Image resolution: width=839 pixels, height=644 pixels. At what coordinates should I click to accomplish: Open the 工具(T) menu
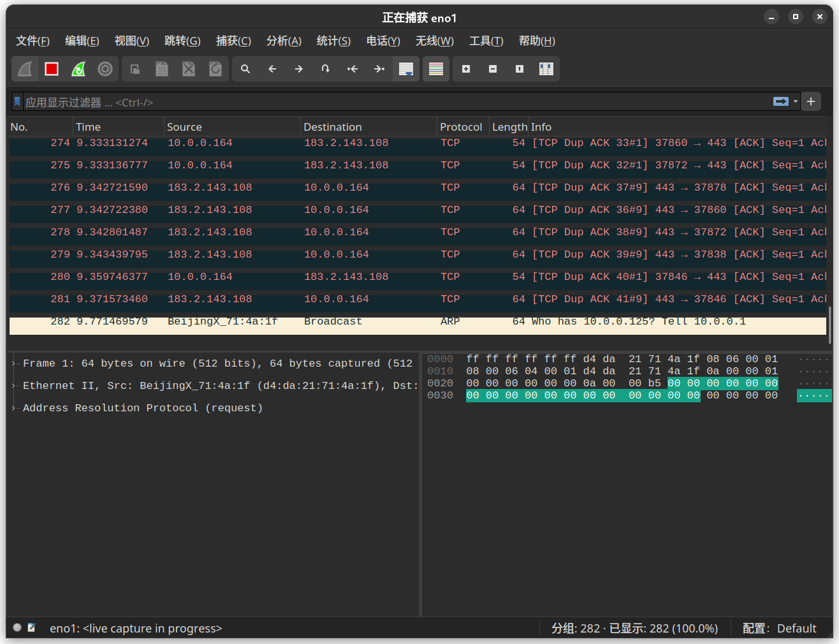coord(486,41)
